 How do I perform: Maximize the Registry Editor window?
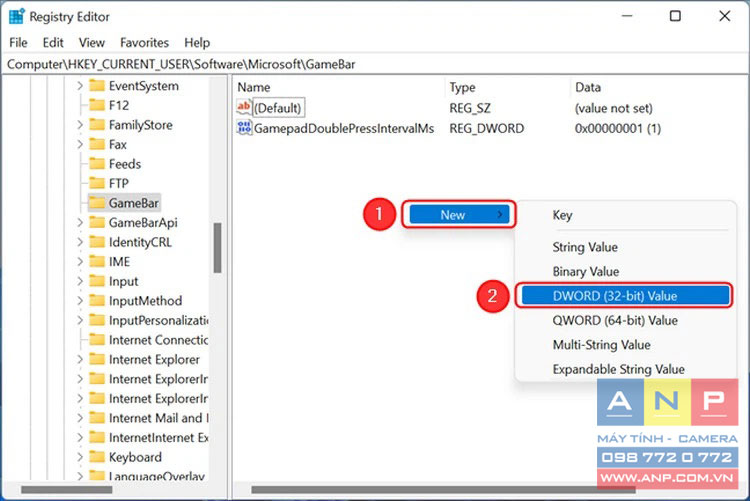[675, 16]
